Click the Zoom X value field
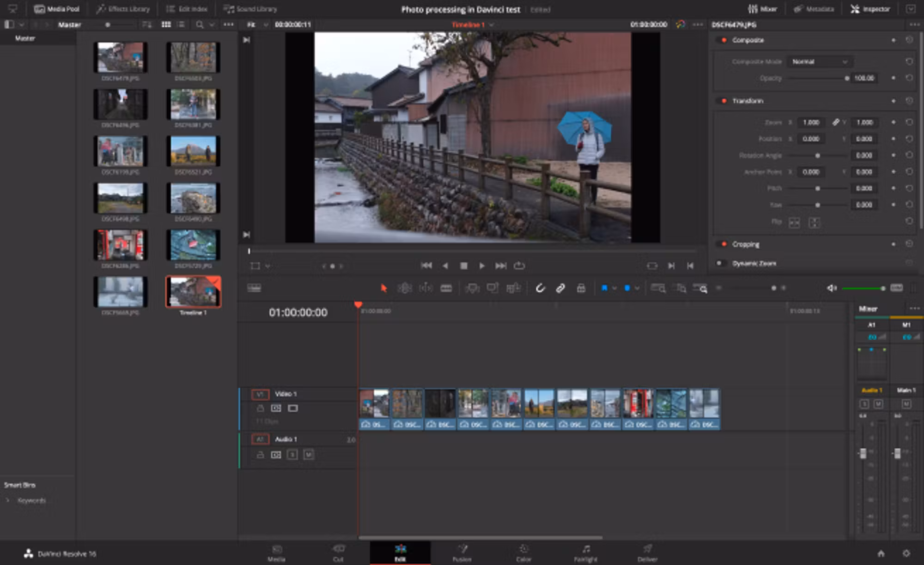This screenshot has height=565, width=924. pos(811,122)
